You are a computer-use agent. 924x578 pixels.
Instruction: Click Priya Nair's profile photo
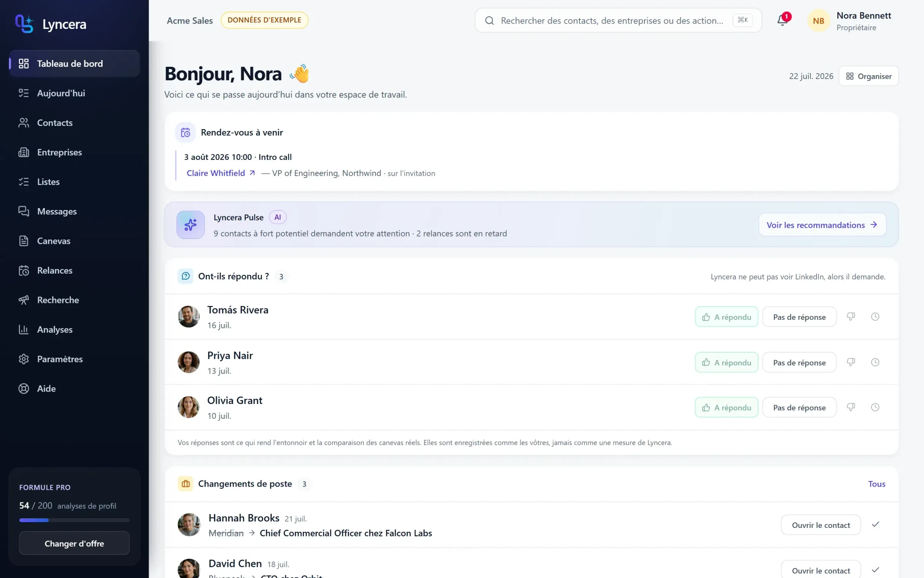coord(189,362)
